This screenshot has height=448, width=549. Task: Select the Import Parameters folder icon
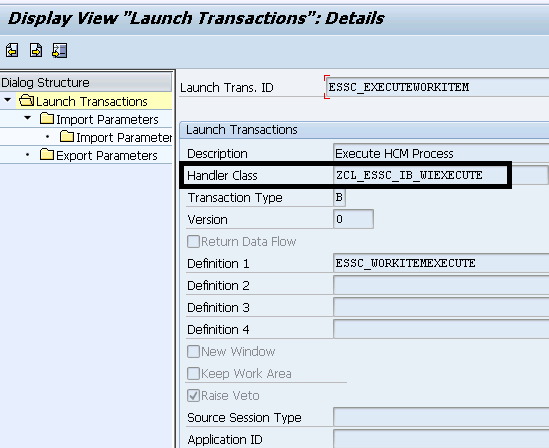[x=47, y=119]
